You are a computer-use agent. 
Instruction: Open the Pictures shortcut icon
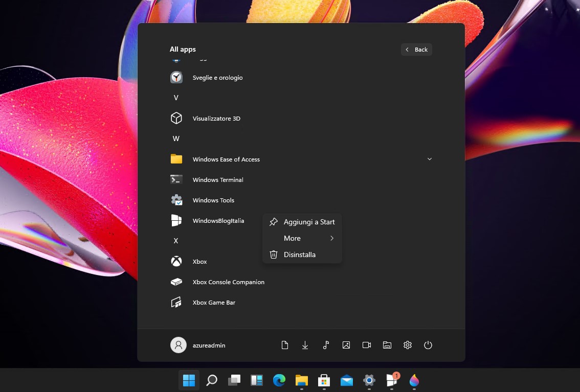346,345
